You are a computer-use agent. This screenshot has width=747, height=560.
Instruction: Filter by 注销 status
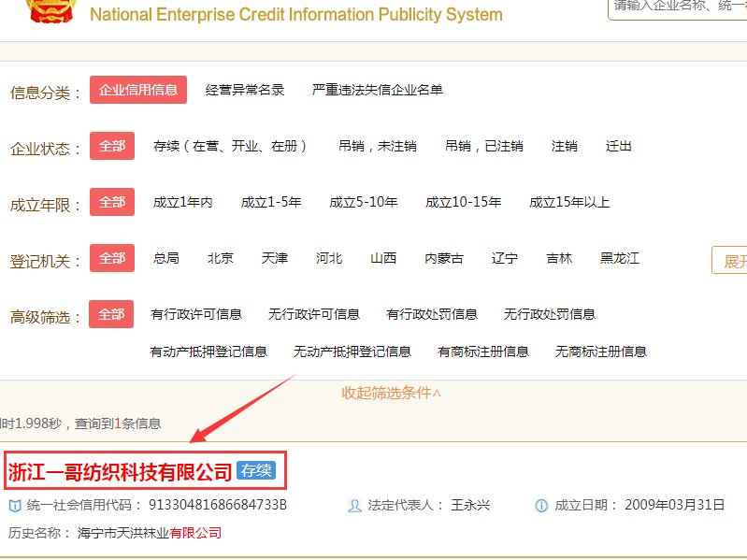(x=565, y=146)
